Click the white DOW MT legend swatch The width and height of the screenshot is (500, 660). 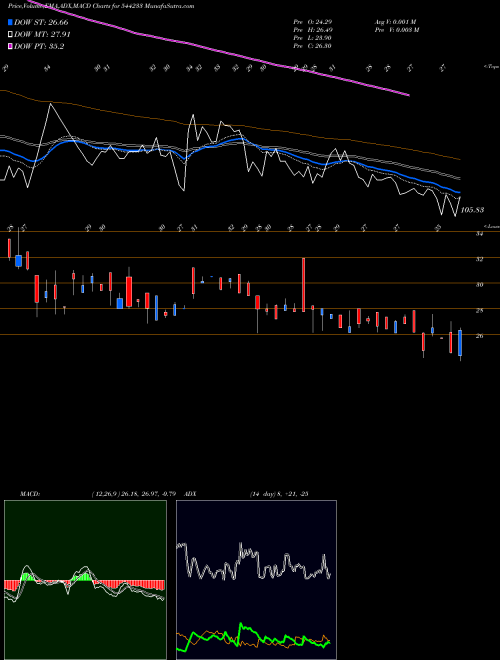(x=11, y=35)
